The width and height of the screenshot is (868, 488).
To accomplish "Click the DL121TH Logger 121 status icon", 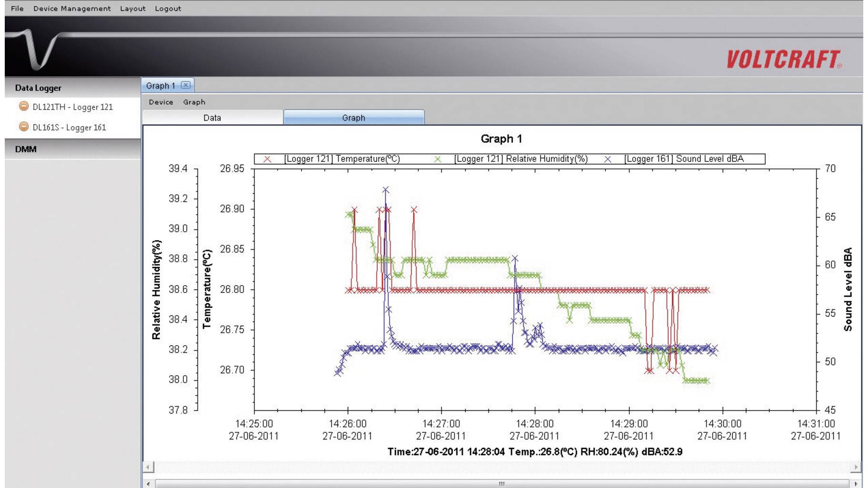I will click(x=25, y=107).
